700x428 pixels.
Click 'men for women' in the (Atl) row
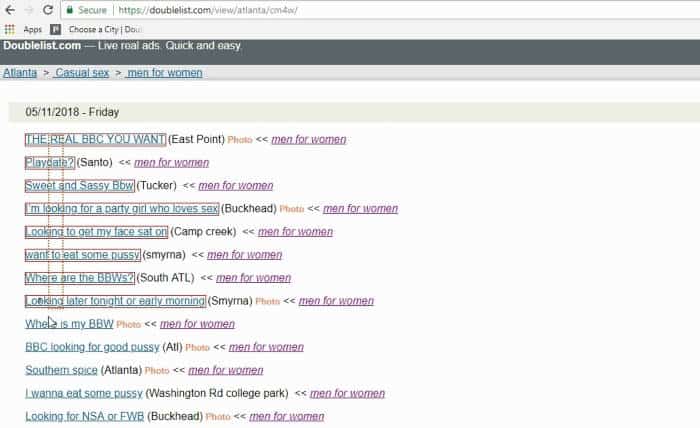[x=266, y=347]
